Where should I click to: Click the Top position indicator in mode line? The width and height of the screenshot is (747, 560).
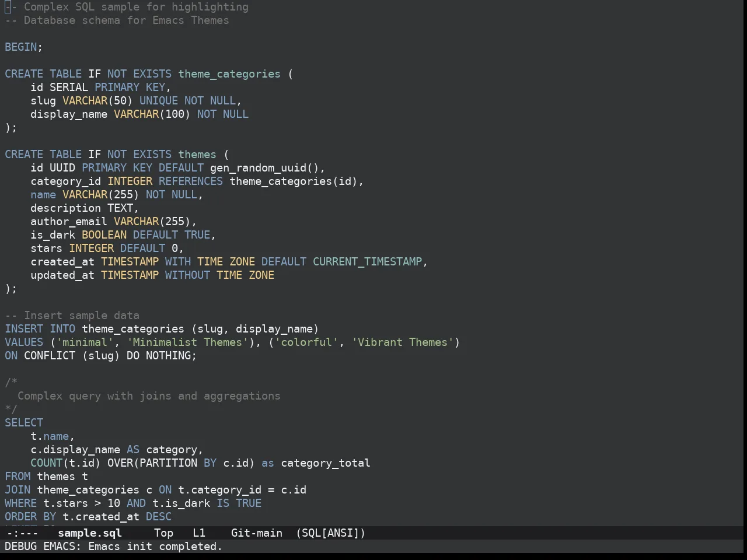(163, 533)
